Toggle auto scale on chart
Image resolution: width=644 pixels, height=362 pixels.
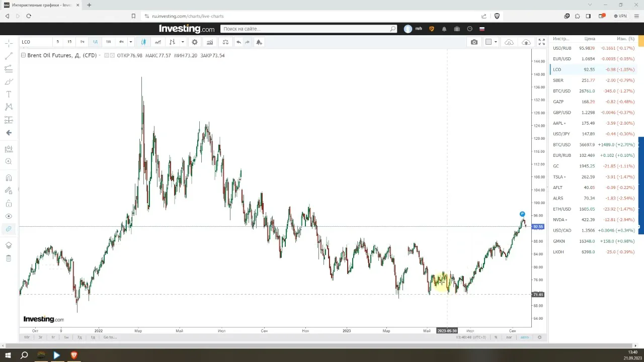tap(525, 337)
